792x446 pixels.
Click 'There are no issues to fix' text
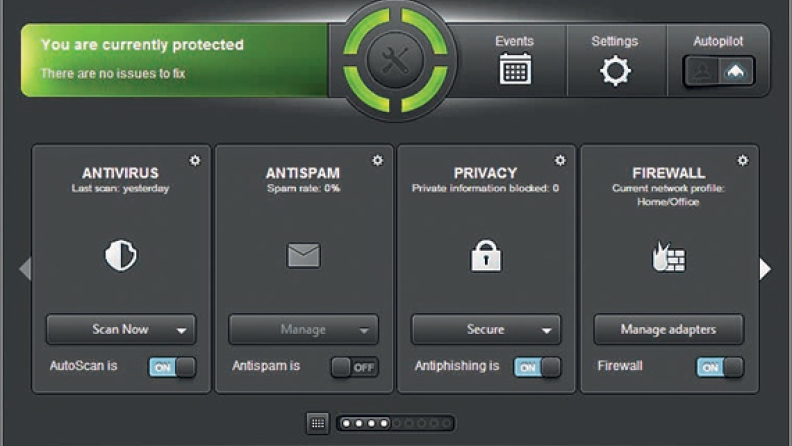coord(113,74)
